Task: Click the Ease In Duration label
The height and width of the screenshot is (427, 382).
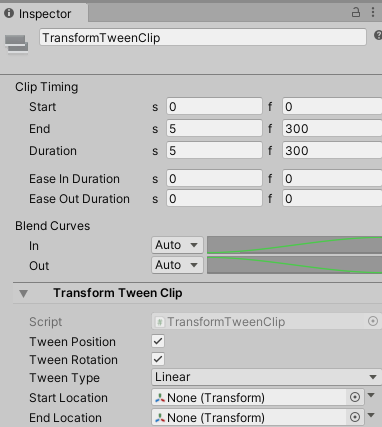Action: tap(74, 179)
